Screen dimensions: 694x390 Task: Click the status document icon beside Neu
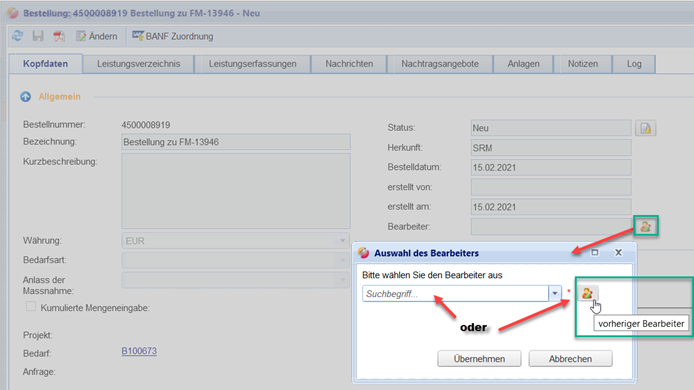point(645,128)
